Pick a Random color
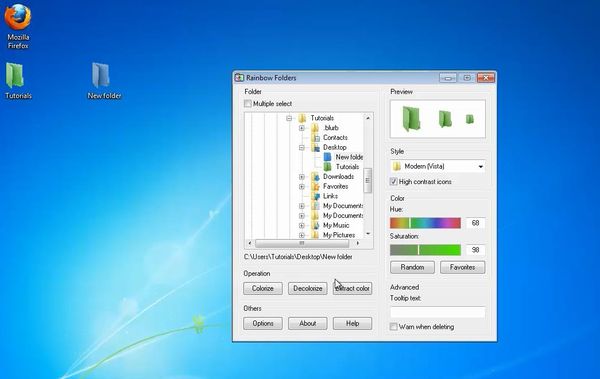 (412, 267)
